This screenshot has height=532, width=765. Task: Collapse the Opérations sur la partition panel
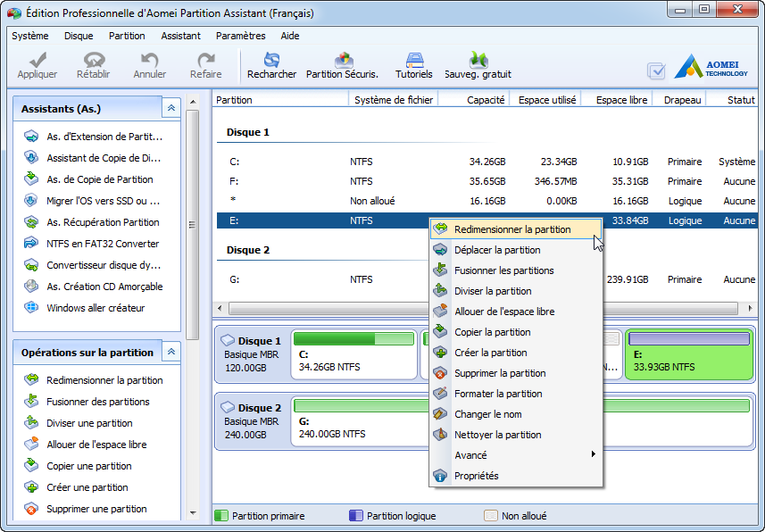(x=170, y=353)
